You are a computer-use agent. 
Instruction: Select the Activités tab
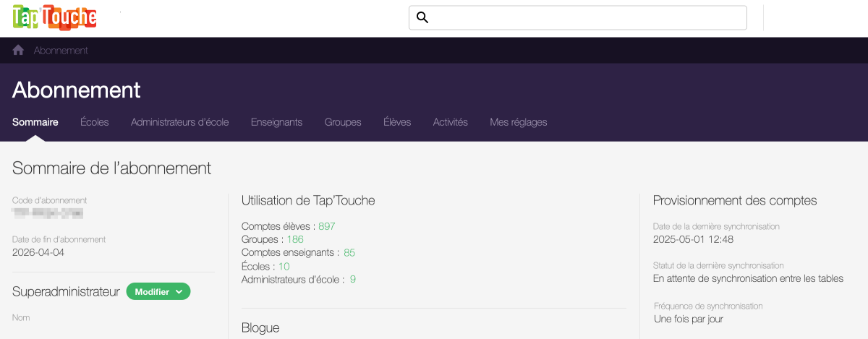[450, 122]
